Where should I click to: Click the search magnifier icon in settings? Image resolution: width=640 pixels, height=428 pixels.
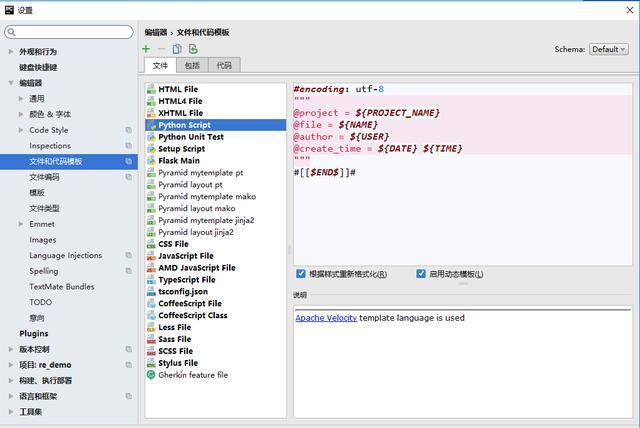(11, 32)
